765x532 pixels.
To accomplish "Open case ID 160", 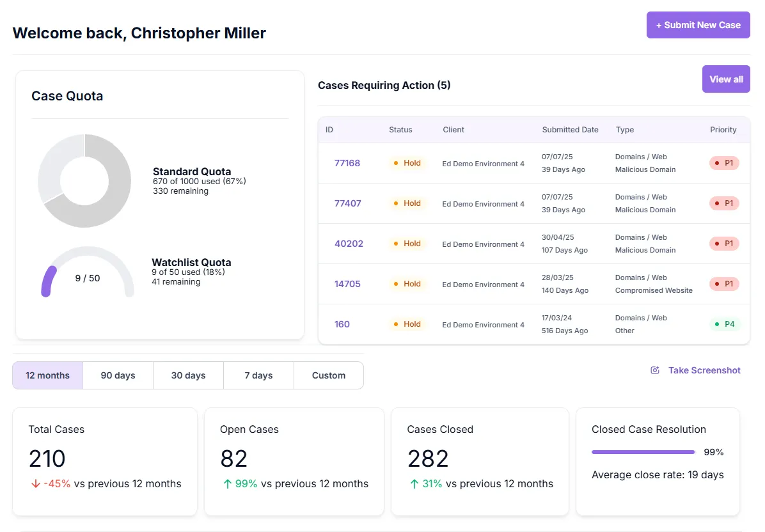I will [342, 324].
